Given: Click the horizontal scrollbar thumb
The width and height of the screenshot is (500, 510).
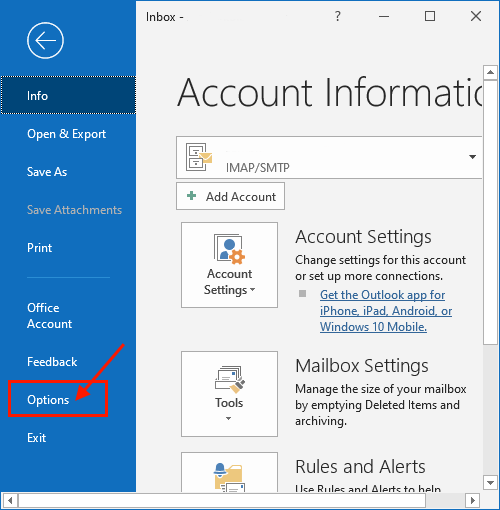Looking at the screenshot, I should coord(222,500).
